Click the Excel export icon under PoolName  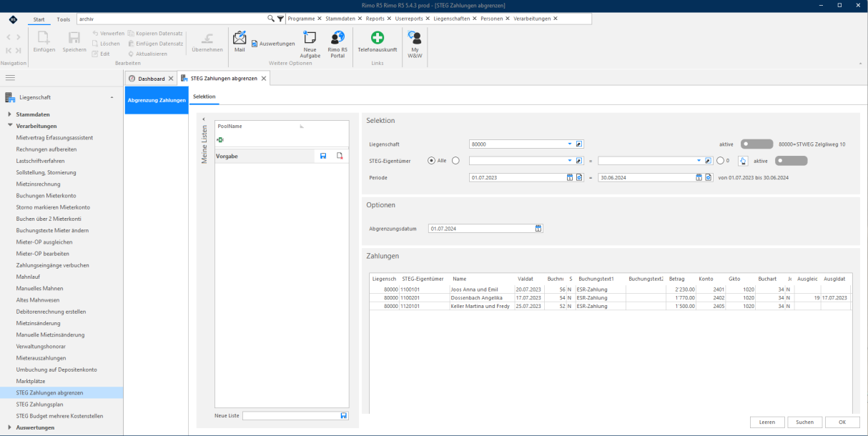pyautogui.click(x=221, y=139)
